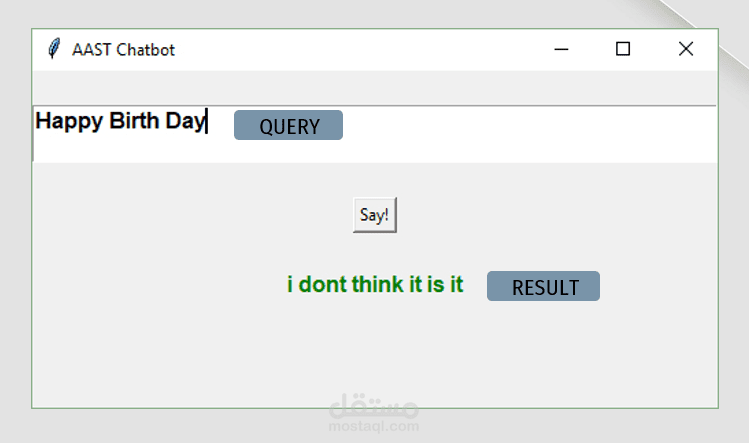Click the gray strip above the input field
The width and height of the screenshot is (749, 443).
point(375,87)
